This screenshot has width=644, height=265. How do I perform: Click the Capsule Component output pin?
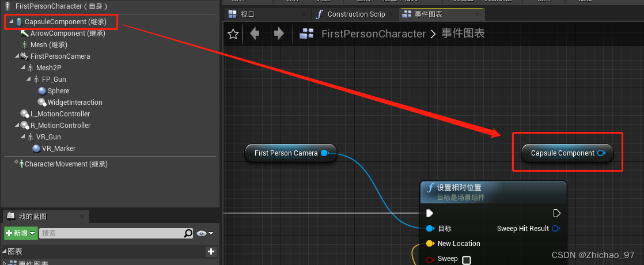601,153
